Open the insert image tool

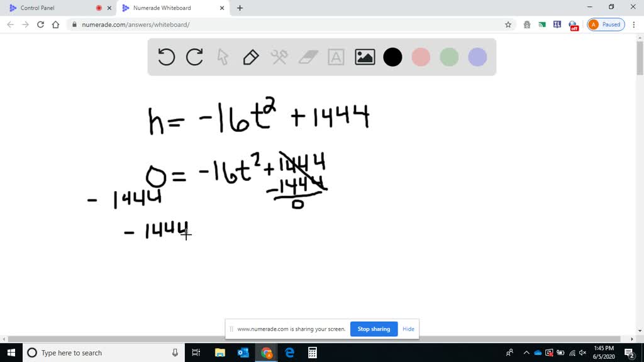(365, 57)
